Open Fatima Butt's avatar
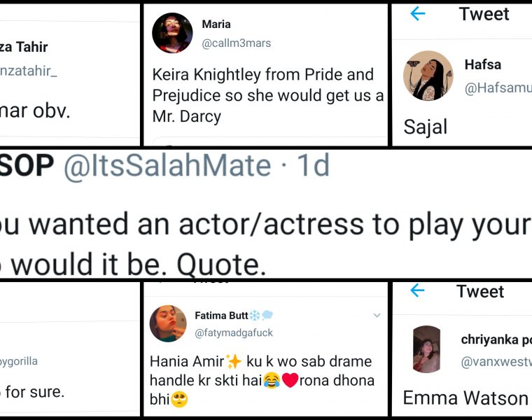This screenshot has height=420, width=532. click(168, 323)
